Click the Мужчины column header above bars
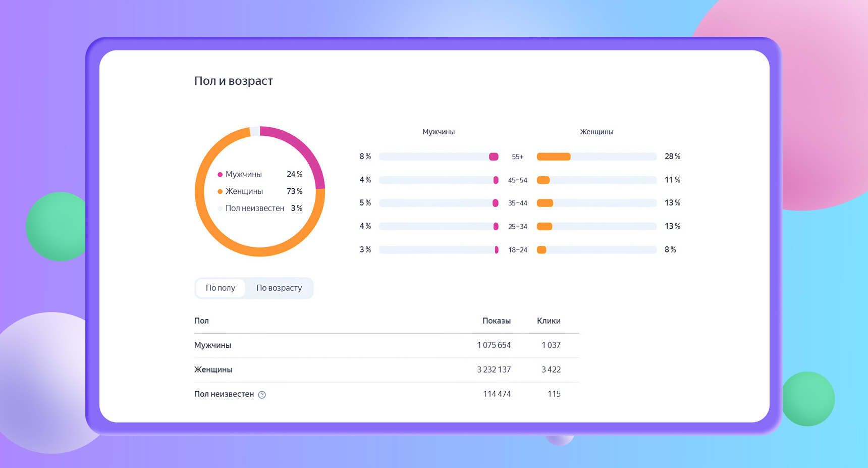This screenshot has height=468, width=868. [x=439, y=132]
